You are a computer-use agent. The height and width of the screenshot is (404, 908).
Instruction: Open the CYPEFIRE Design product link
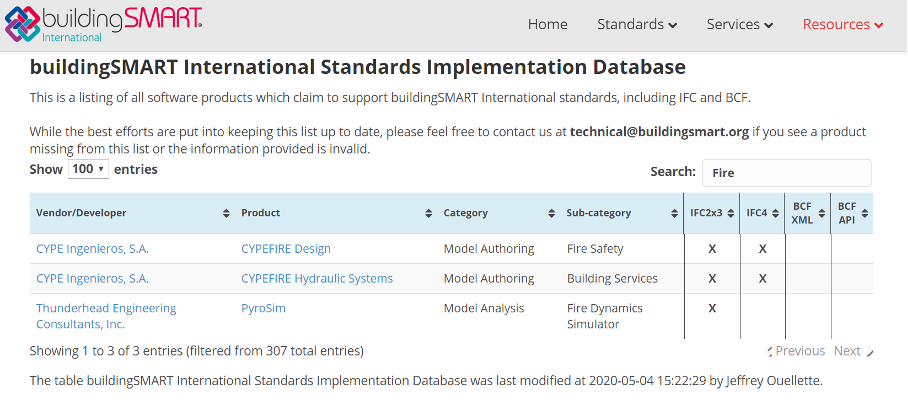(285, 249)
